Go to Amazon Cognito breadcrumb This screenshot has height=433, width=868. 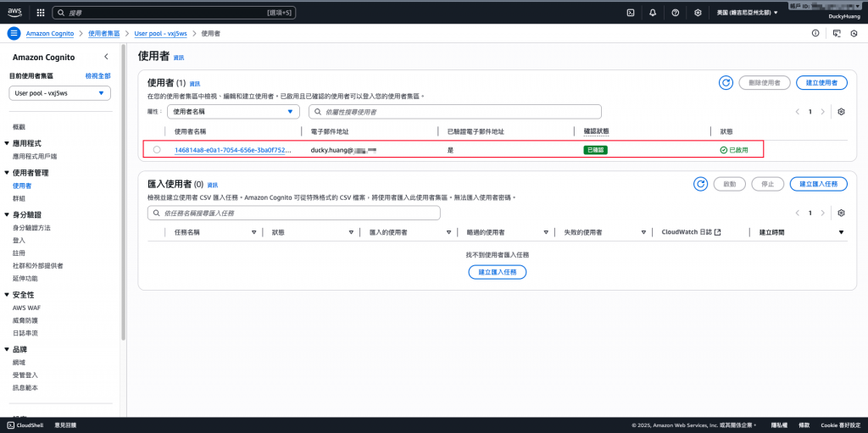[50, 33]
